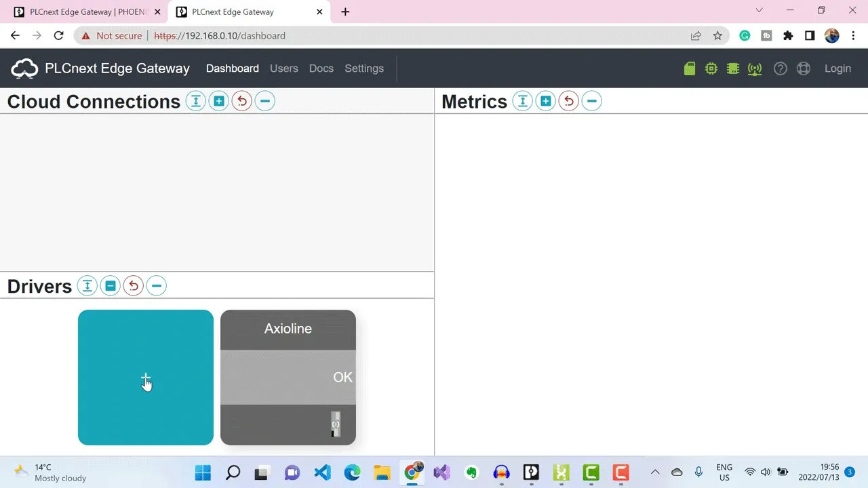This screenshot has height=488, width=868.
Task: Click the Drivers panel height adjust icon
Action: [87, 286]
